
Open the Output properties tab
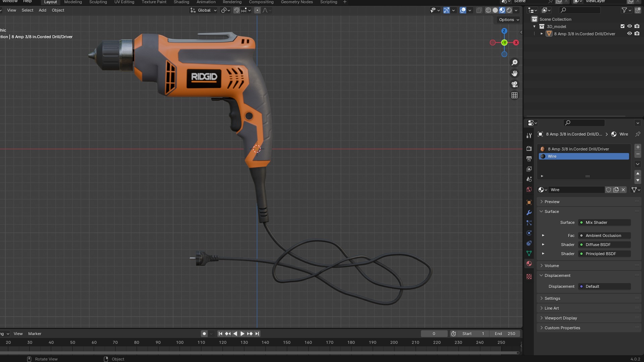[529, 159]
